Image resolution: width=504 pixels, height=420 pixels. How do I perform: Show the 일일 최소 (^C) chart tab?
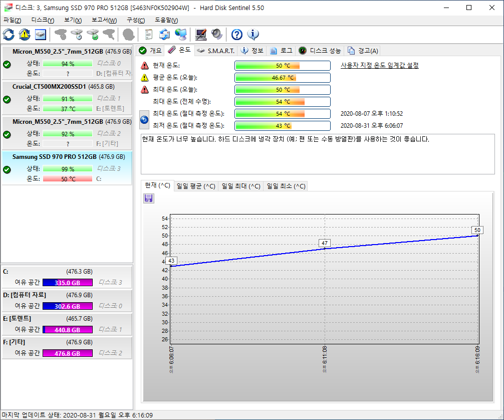(x=286, y=186)
